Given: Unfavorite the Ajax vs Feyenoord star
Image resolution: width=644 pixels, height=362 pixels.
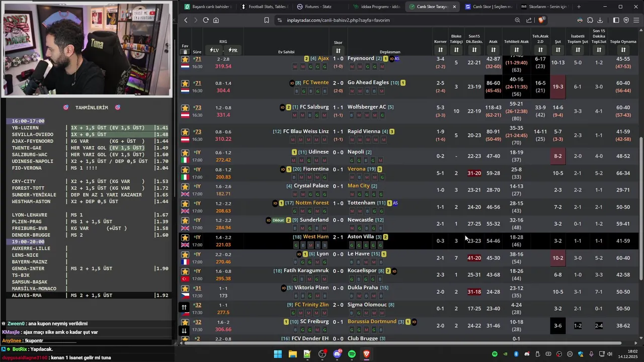Looking at the screenshot, I should 185,59.
